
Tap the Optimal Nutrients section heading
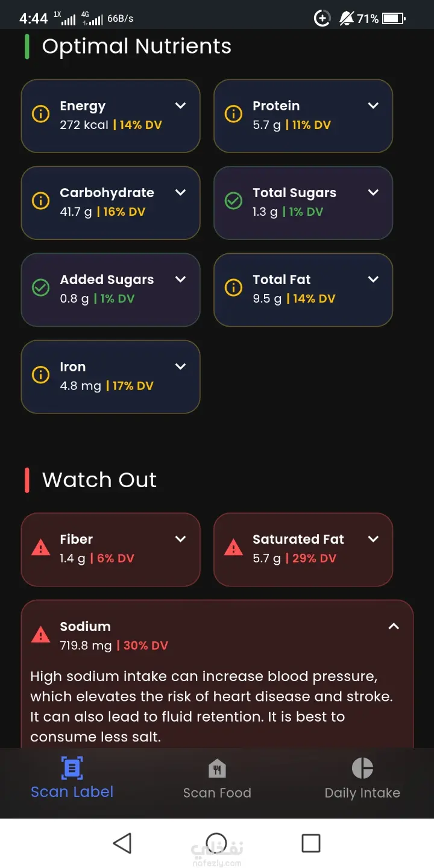coord(137,46)
